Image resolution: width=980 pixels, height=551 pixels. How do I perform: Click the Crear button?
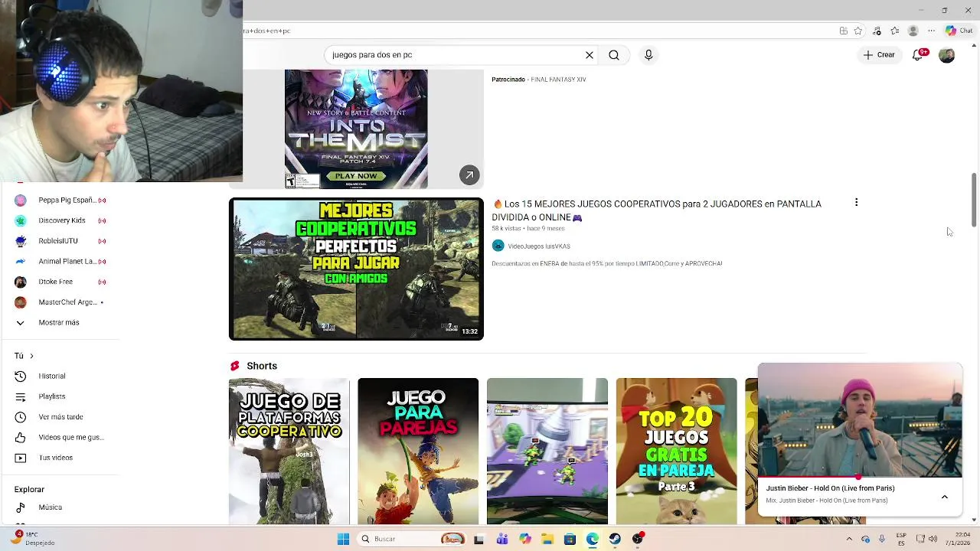tap(879, 55)
